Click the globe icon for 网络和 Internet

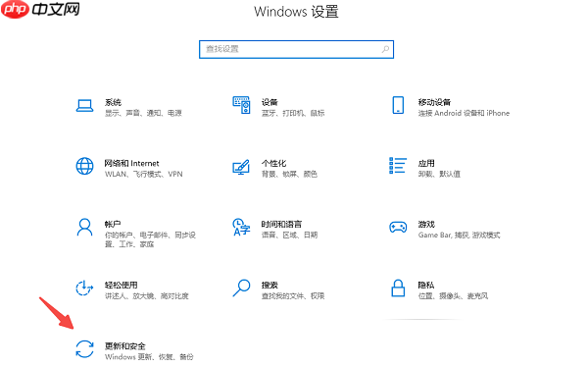(84, 166)
